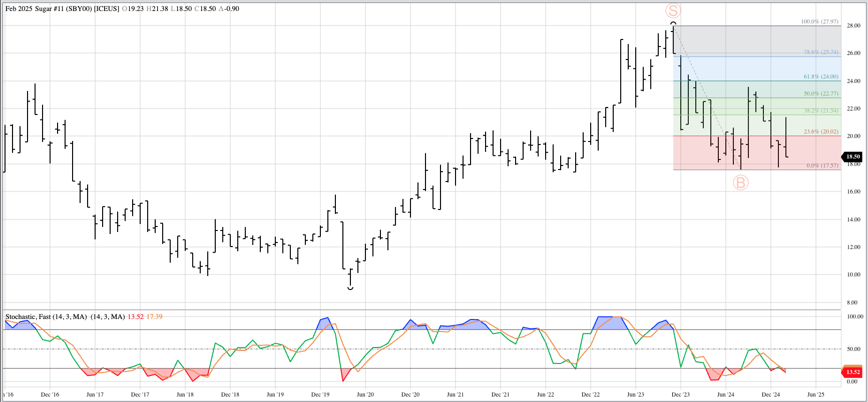Click the blue shaded Fibonacci zone
This screenshot has height=402, width=868.
751,68
